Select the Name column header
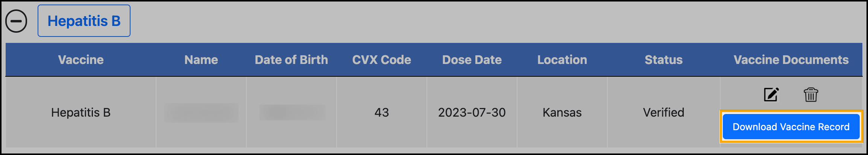The width and height of the screenshot is (868, 155). click(201, 60)
